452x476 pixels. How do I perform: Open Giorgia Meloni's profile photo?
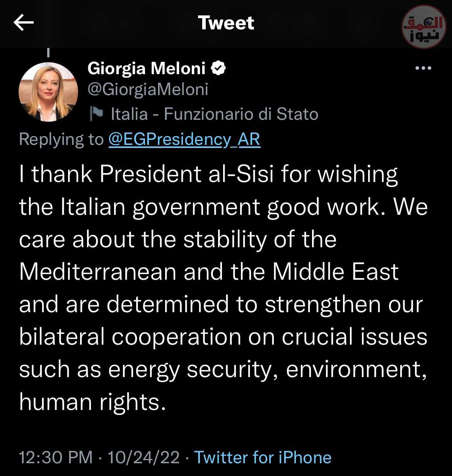coord(48,92)
